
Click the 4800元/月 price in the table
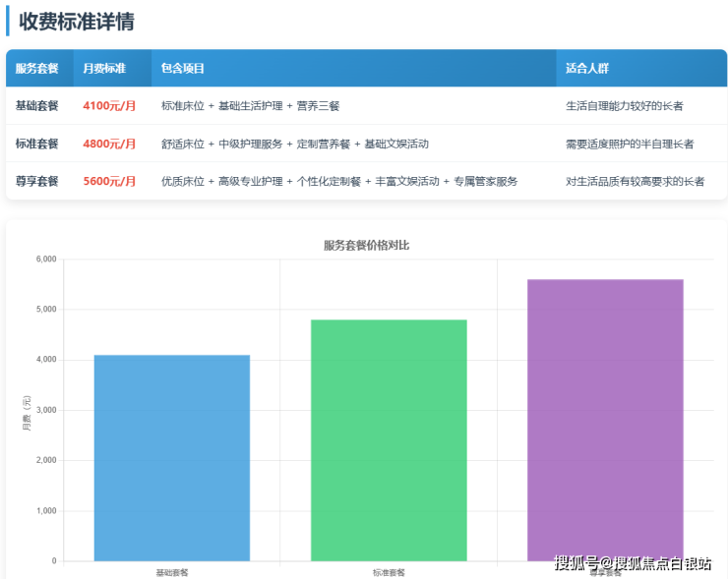pos(109,144)
